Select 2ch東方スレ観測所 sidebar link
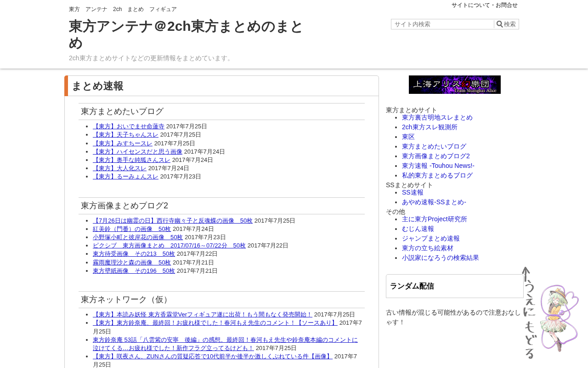 tap(430, 127)
